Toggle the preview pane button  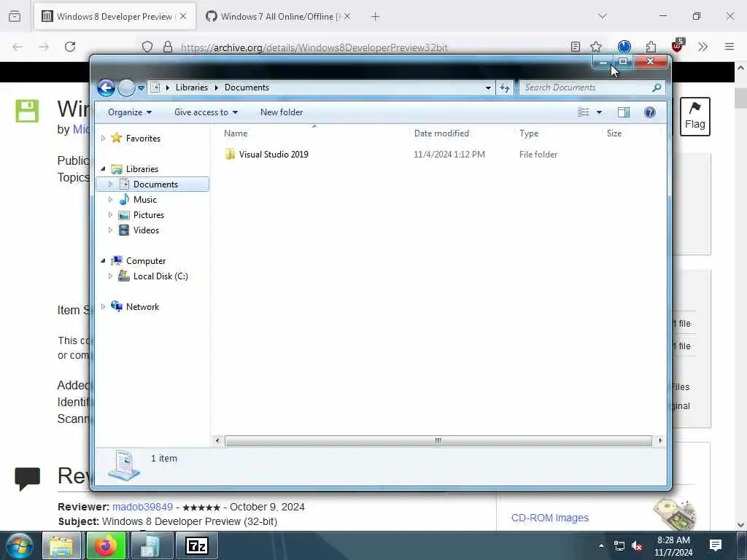(624, 112)
